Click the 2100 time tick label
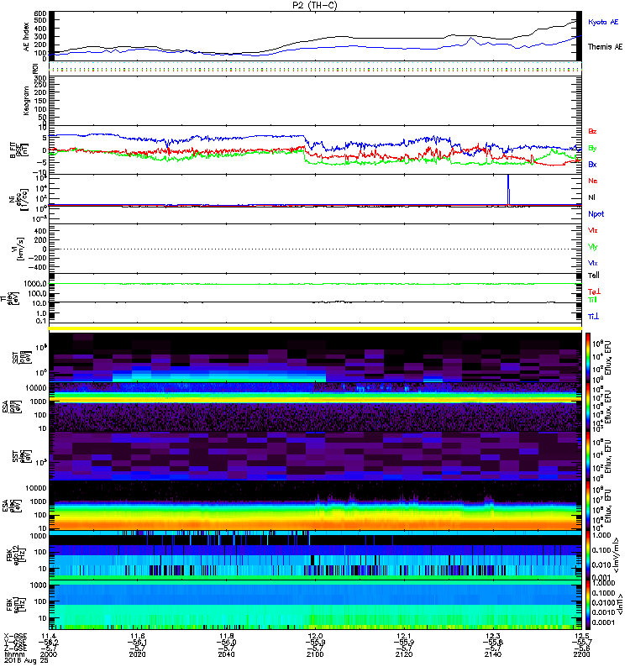This screenshot has height=672, width=630. click(315, 654)
